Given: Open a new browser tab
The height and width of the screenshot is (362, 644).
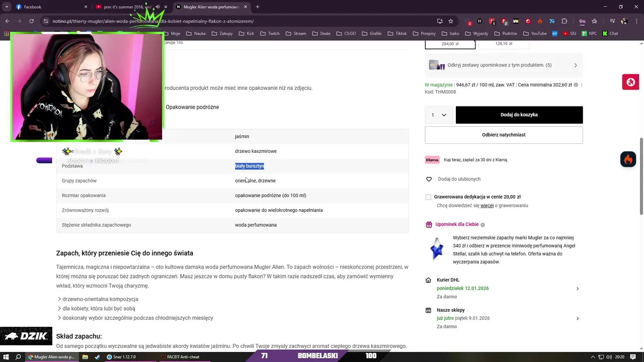Looking at the screenshot, I should point(258,7).
